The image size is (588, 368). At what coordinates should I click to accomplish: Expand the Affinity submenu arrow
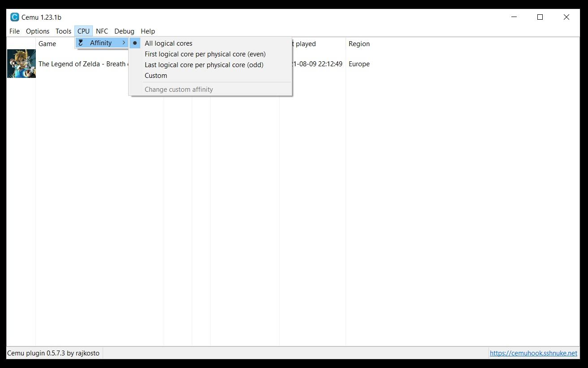pyautogui.click(x=124, y=43)
